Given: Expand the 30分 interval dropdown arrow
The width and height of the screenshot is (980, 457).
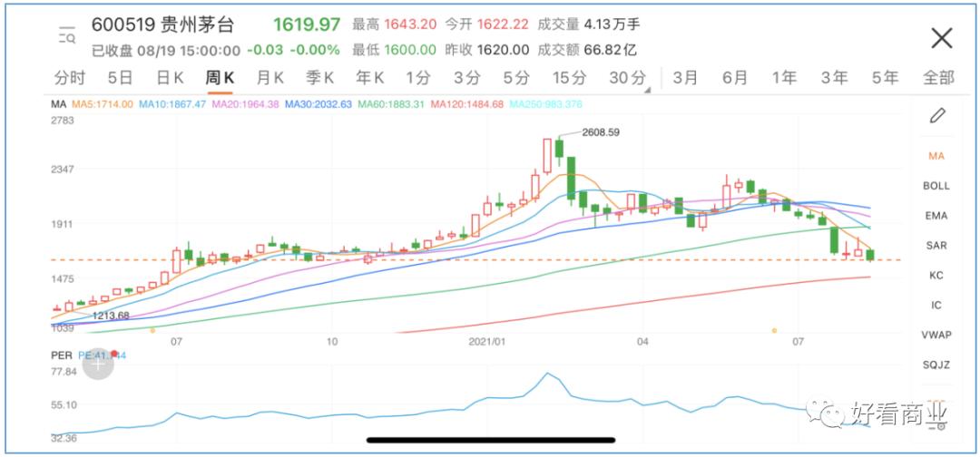Looking at the screenshot, I should coord(647,90).
